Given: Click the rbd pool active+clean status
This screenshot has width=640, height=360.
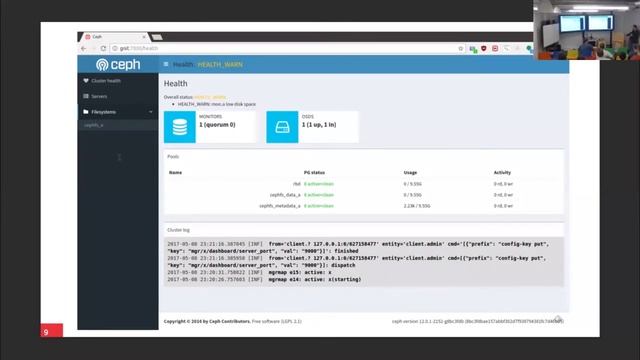Looking at the screenshot, I should tap(319, 184).
